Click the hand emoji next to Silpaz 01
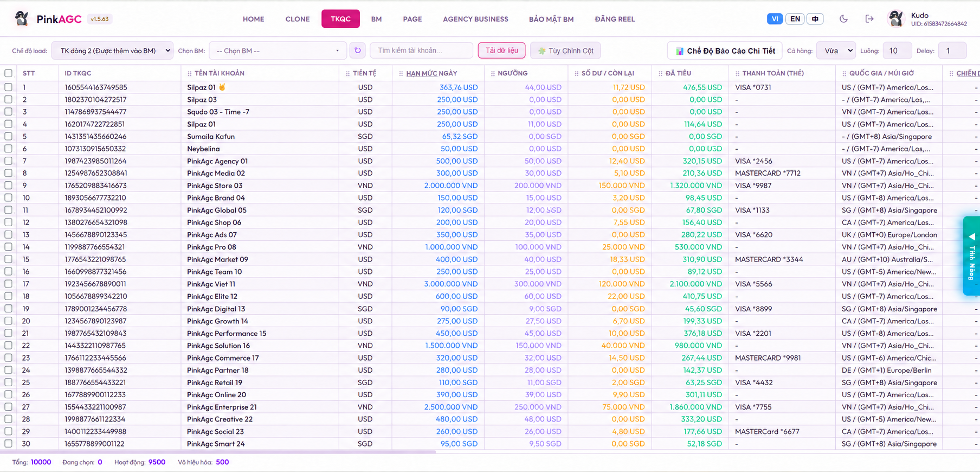980x472 pixels. pyautogui.click(x=222, y=87)
